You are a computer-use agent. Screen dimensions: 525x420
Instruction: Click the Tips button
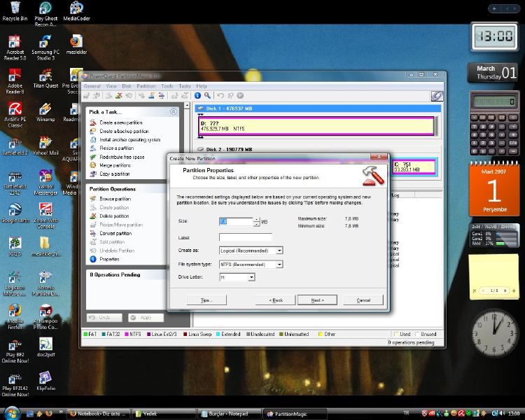[x=206, y=300]
